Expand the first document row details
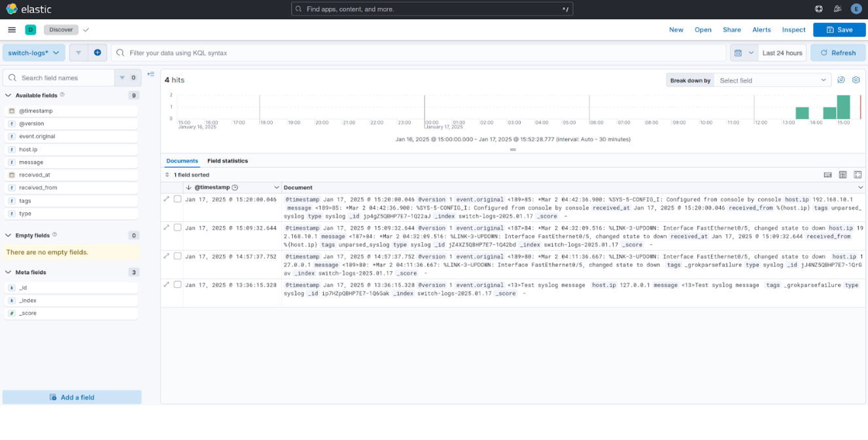The height and width of the screenshot is (440, 868). click(x=167, y=199)
